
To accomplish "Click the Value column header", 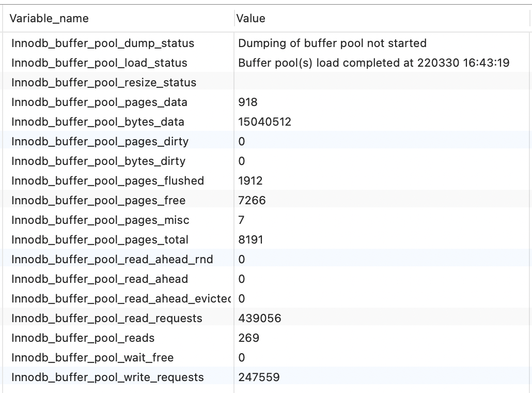I will click(251, 19).
